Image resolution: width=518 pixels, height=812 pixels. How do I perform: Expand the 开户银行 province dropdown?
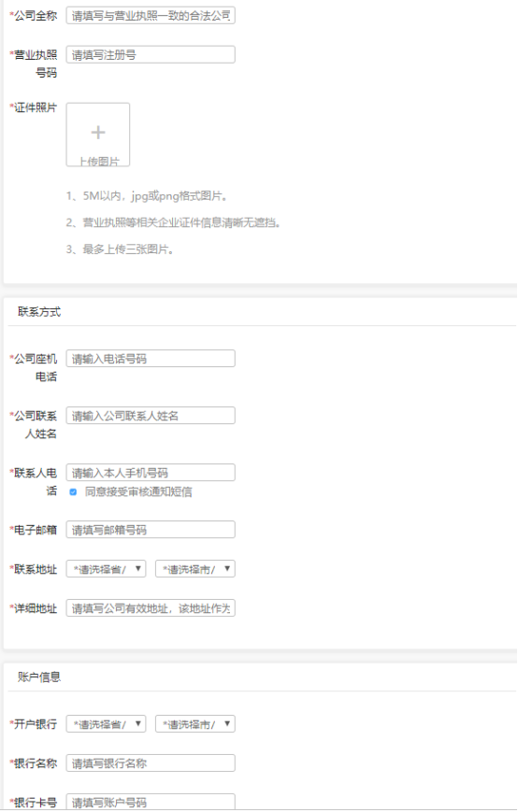[x=106, y=724]
